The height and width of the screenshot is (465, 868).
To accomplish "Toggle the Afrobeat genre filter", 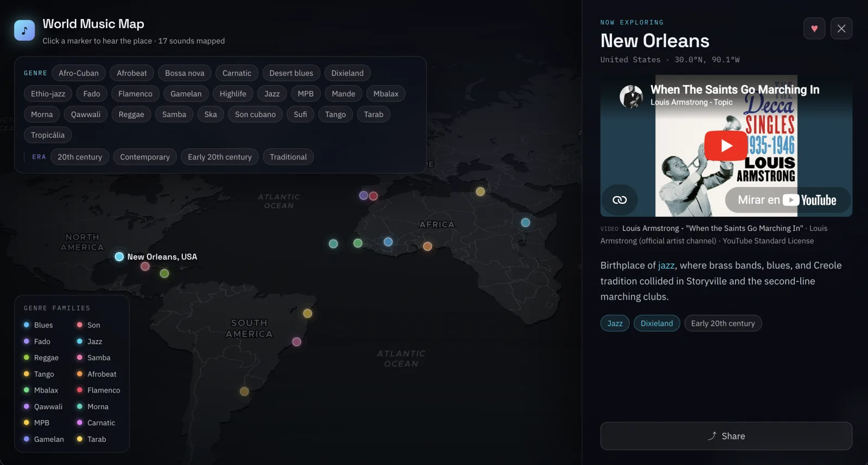I will (132, 73).
